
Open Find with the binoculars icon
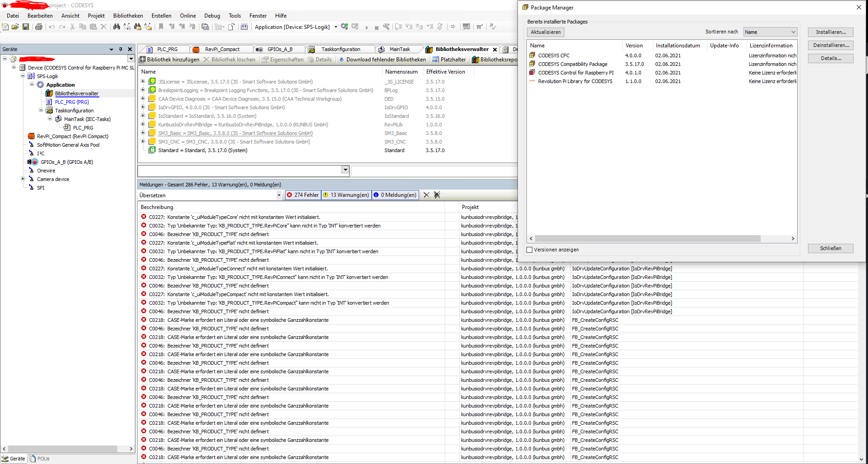[116, 27]
